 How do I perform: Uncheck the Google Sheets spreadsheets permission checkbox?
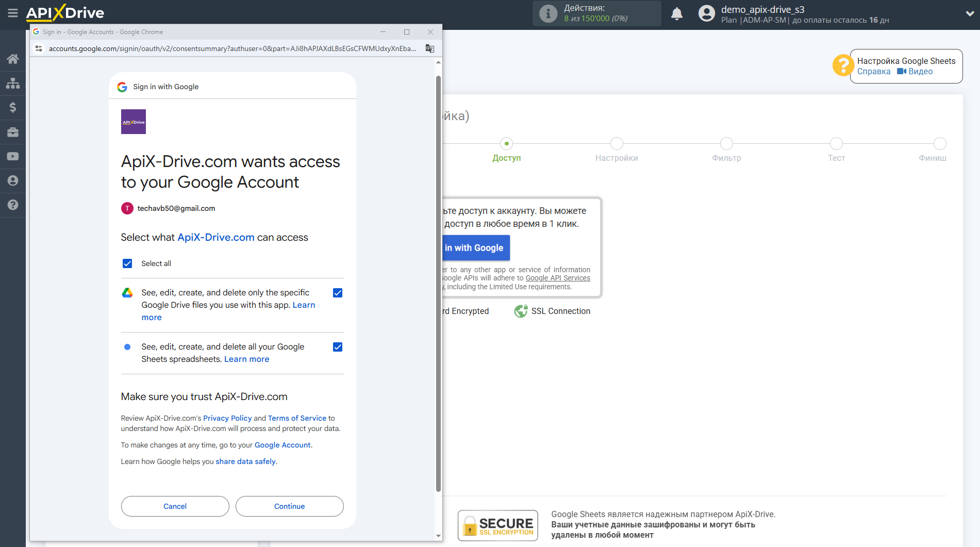[x=338, y=347]
